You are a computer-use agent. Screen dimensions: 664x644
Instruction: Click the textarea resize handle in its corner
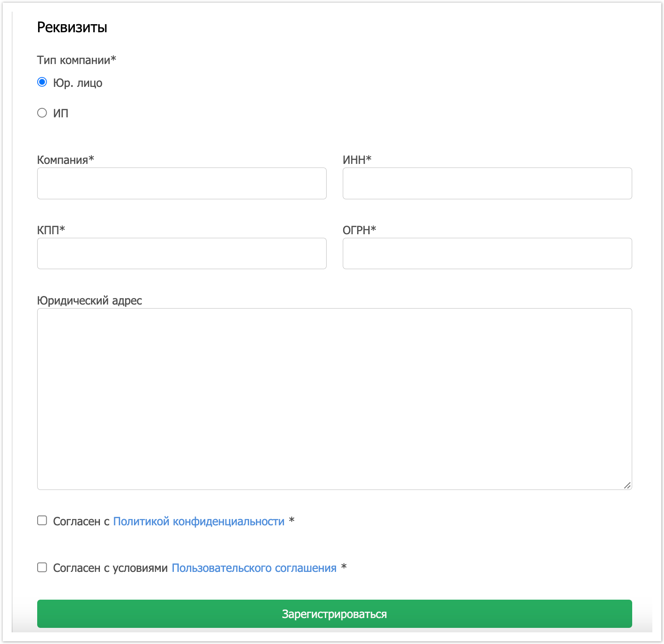627,485
